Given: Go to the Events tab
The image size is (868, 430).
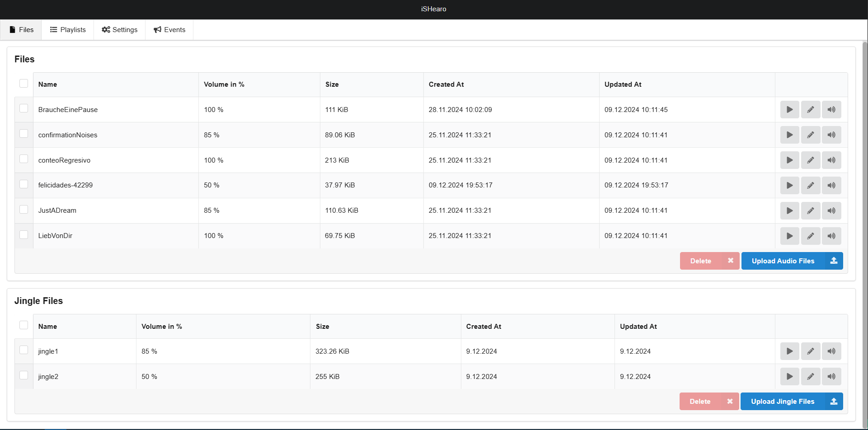Looking at the screenshot, I should point(169,30).
